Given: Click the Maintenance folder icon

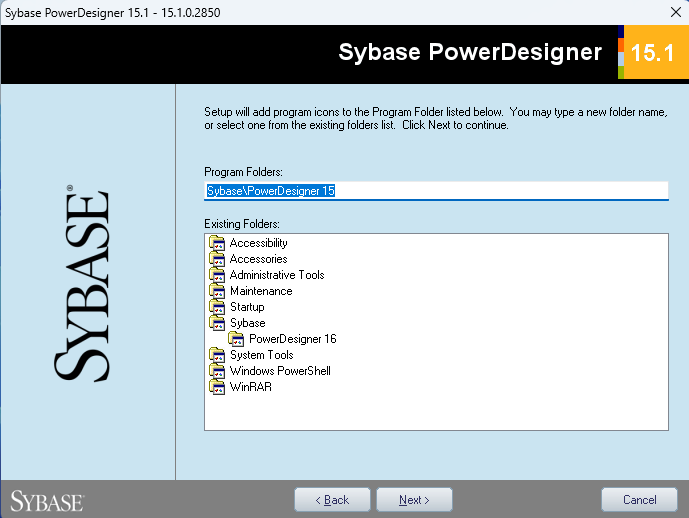Looking at the screenshot, I should [217, 291].
